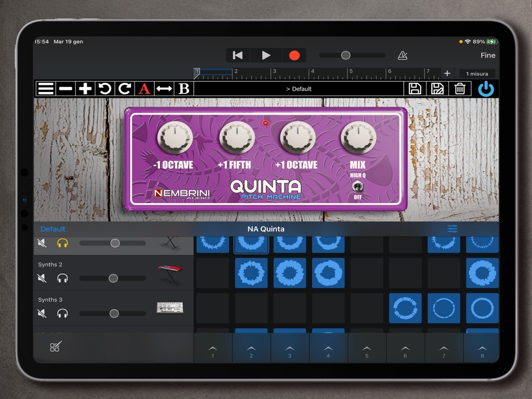Open plugin controls via the sliders icon
The image size is (532, 399).
tap(453, 229)
